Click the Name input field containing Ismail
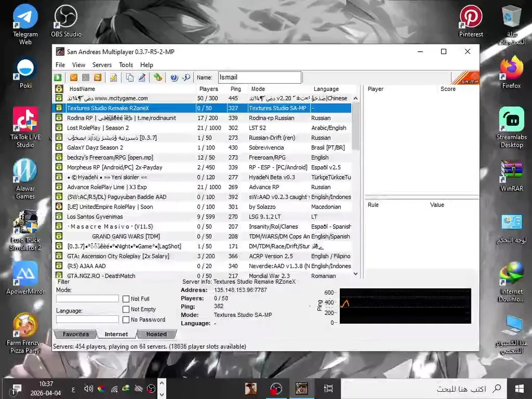The image size is (532, 399). (259, 78)
